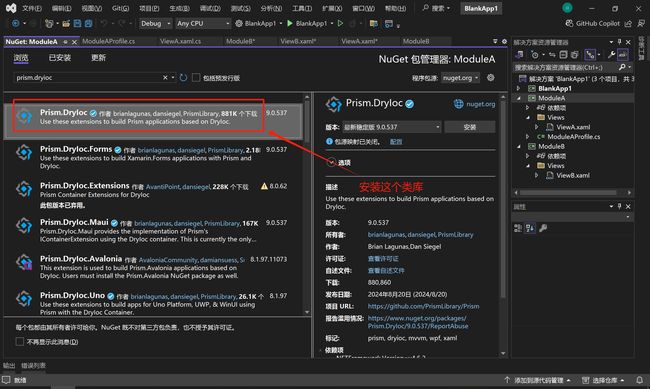This screenshot has height=389, width=650.
Task: Click the GitHub Copilot icon
Action: click(x=570, y=24)
